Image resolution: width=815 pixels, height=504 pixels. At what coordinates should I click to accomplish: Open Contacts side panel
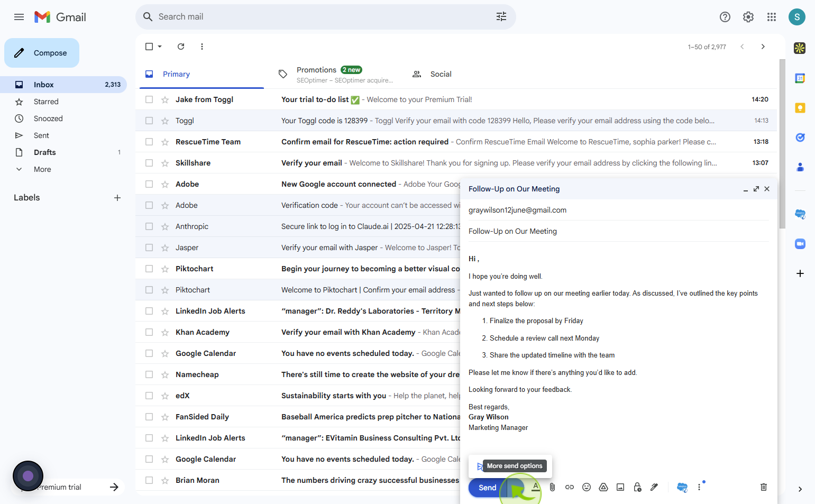pyautogui.click(x=800, y=167)
